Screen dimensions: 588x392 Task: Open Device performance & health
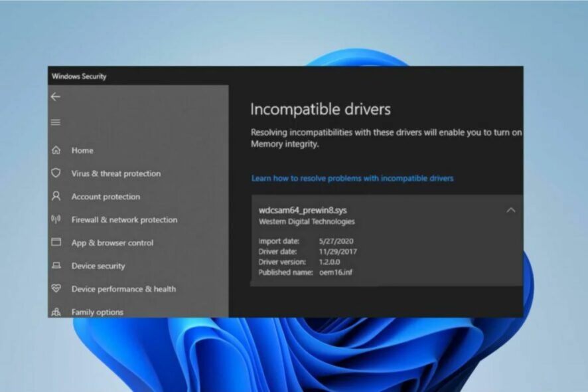[x=123, y=289]
